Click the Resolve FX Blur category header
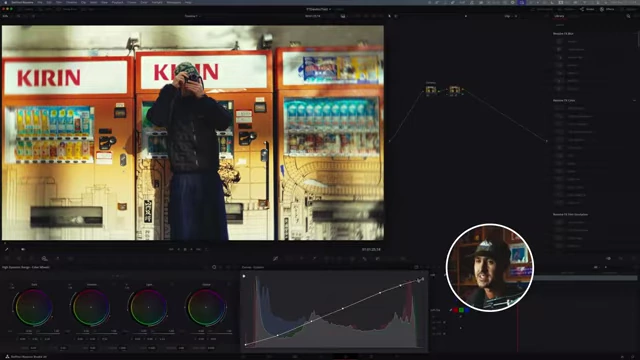This screenshot has height=360, width=640. [563, 33]
